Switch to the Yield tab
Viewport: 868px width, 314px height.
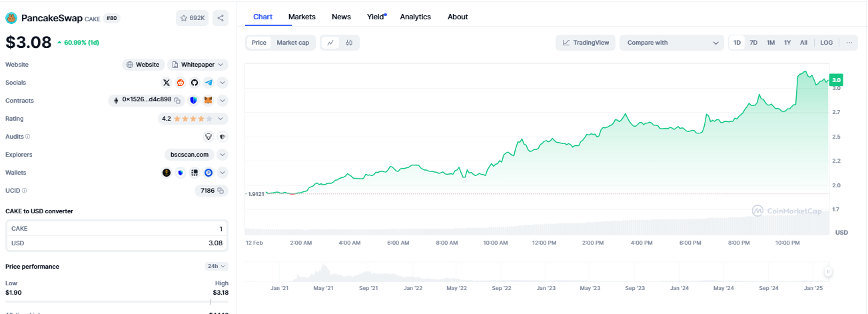376,17
